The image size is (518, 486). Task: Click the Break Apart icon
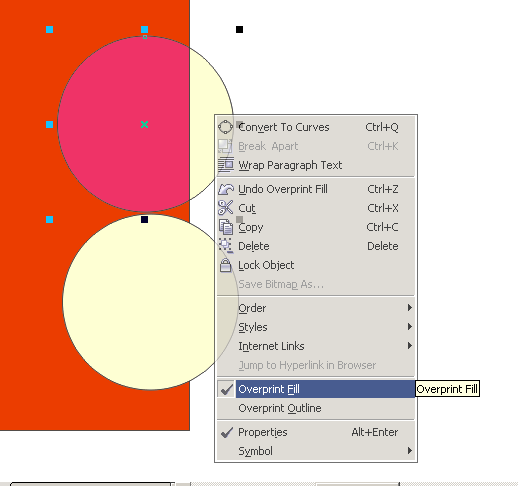click(x=225, y=146)
